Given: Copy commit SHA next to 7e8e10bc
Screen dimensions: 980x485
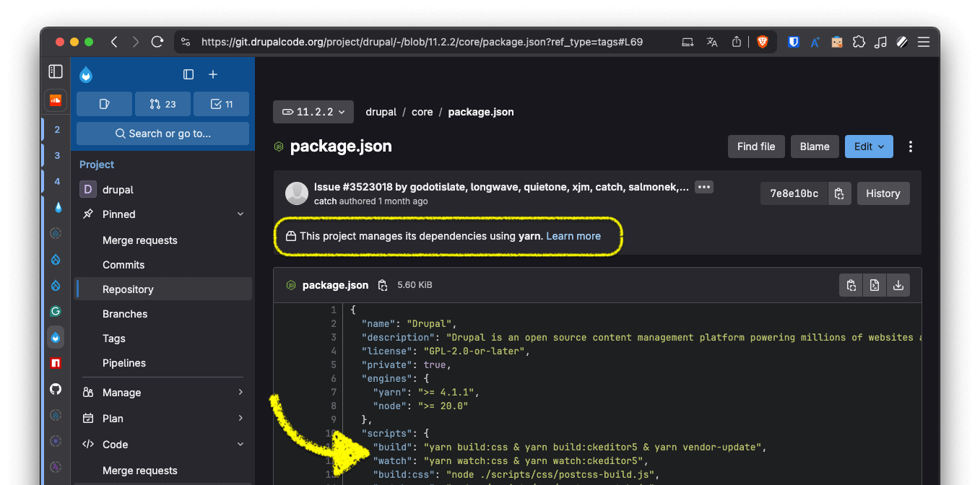Looking at the screenshot, I should (839, 193).
